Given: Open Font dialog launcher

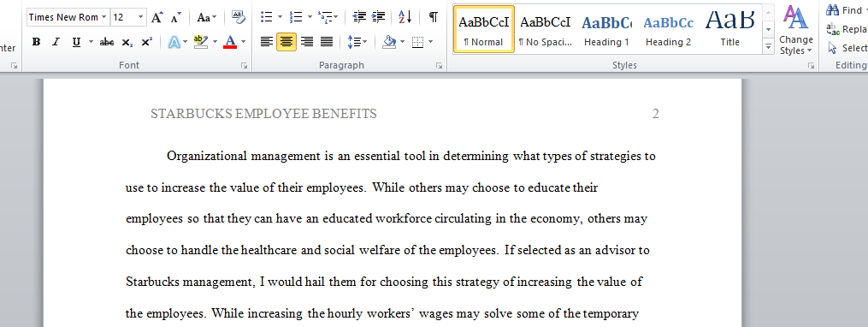Looking at the screenshot, I should click(244, 66).
